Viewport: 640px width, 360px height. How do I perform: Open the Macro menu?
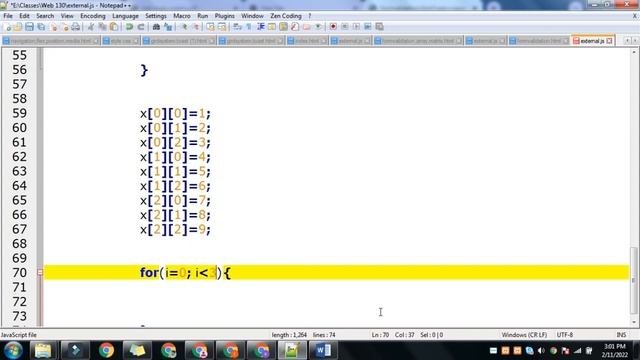tap(182, 16)
